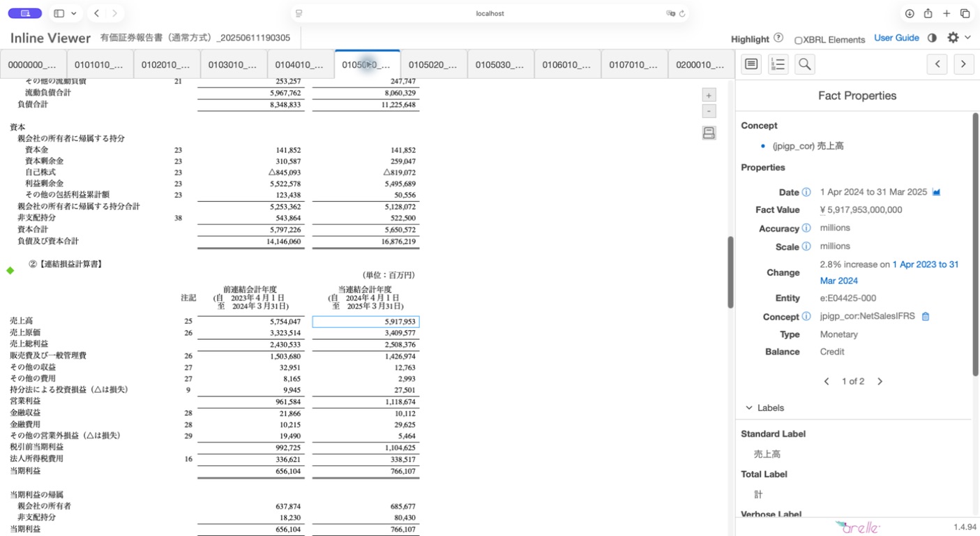Switch to the 0104010_ document tab
Viewport: 980px width, 536px height.
[x=301, y=64]
